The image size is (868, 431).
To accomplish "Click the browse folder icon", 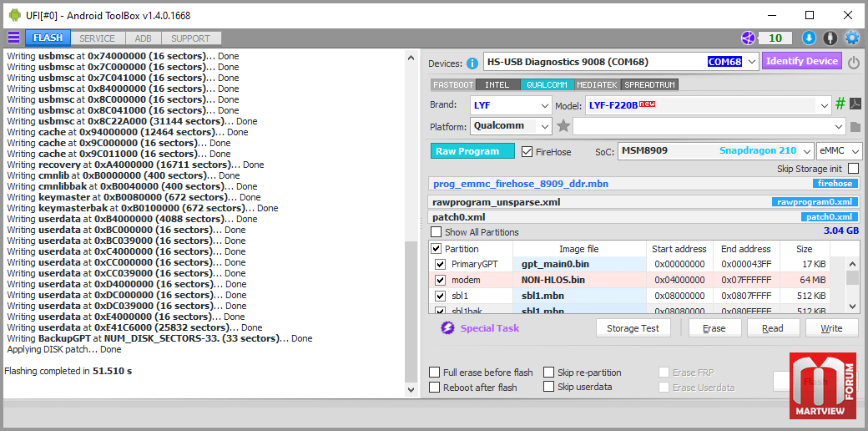I will [855, 127].
